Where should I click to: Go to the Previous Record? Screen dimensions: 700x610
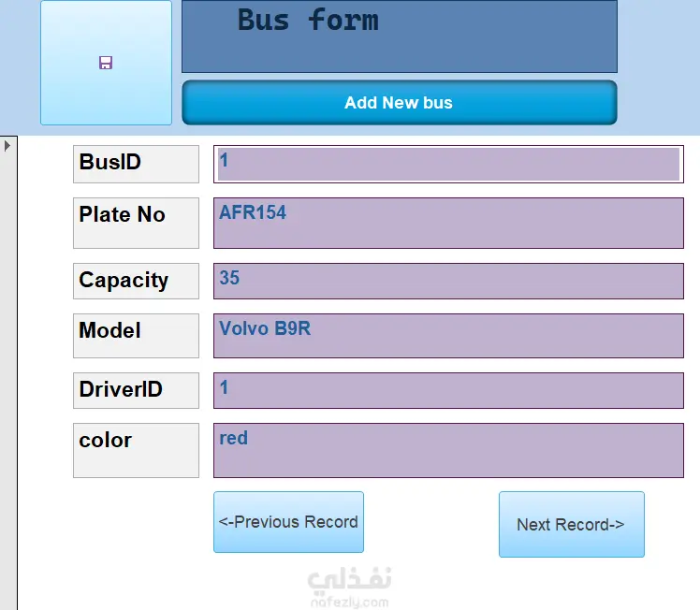[x=288, y=522]
